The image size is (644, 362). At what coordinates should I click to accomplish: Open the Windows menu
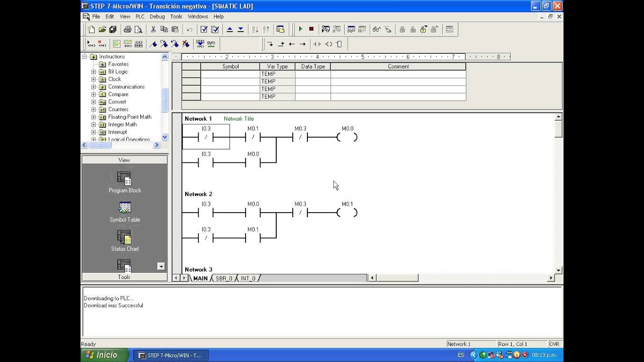pyautogui.click(x=198, y=17)
